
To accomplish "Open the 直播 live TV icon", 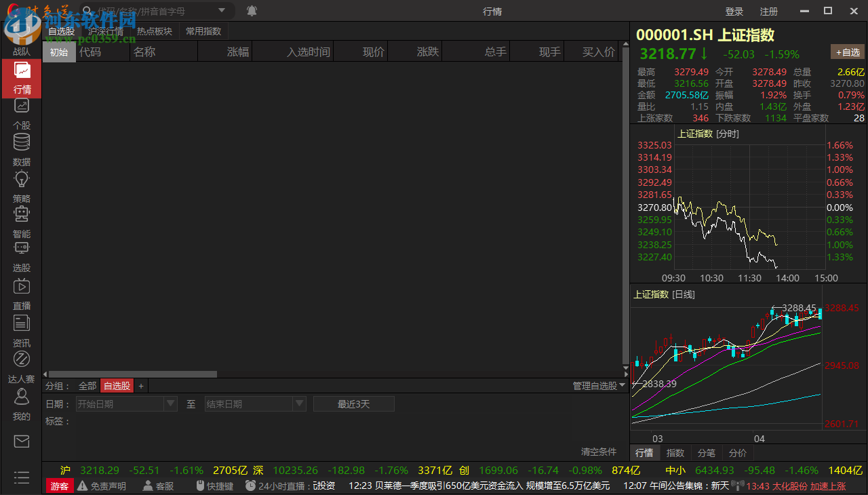I will tap(22, 286).
